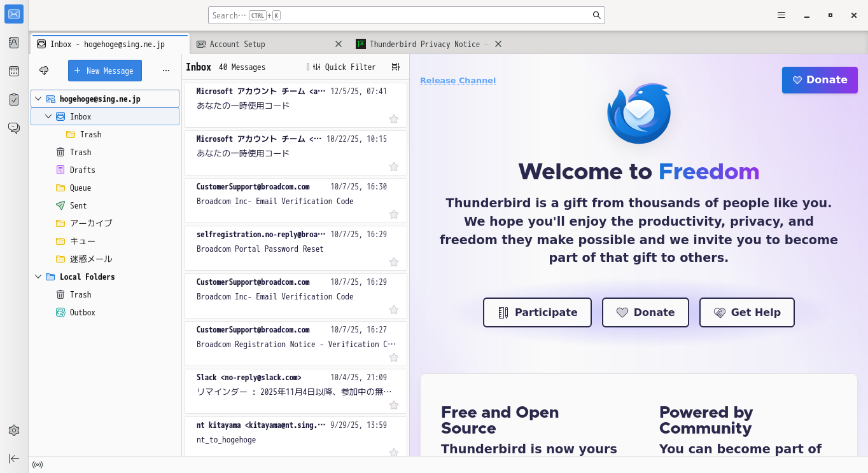
Task: Open the アーカイブ folder
Action: tap(105, 223)
